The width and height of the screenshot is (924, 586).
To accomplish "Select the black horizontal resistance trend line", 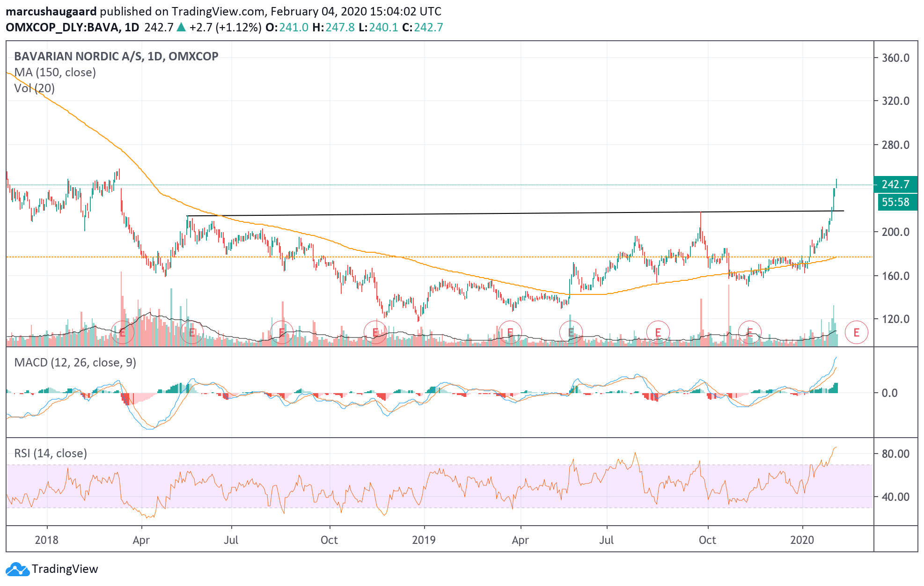I will [x=515, y=213].
